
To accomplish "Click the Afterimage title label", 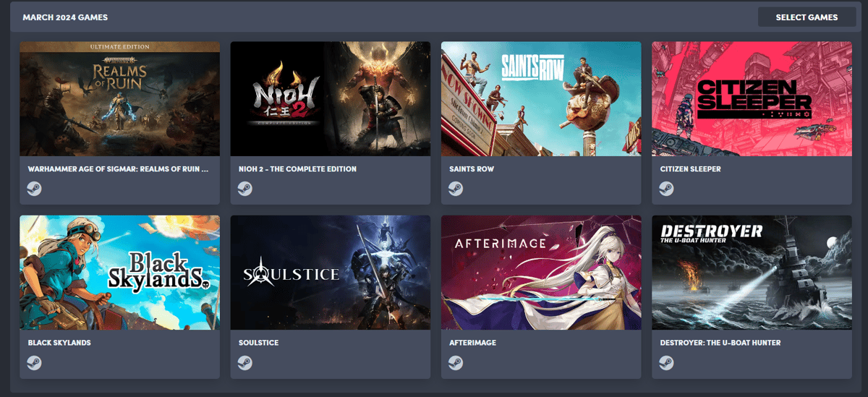I will [x=473, y=343].
